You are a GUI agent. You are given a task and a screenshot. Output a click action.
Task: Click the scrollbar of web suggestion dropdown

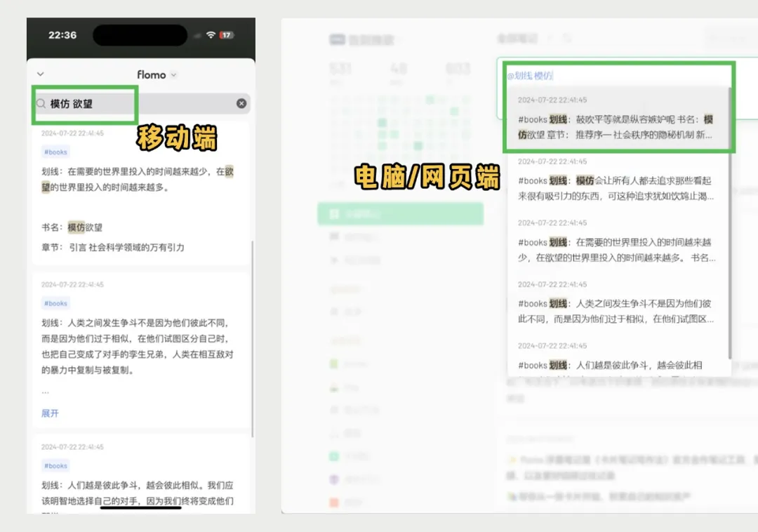729,222
